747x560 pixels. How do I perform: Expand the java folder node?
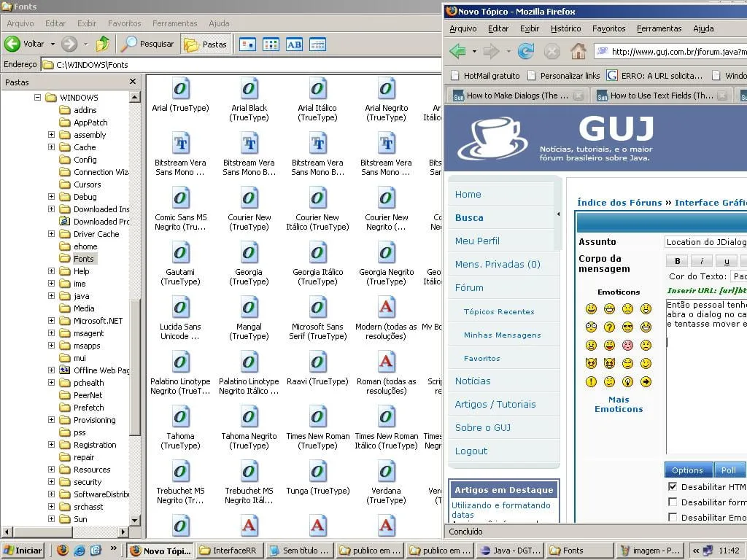[52, 296]
